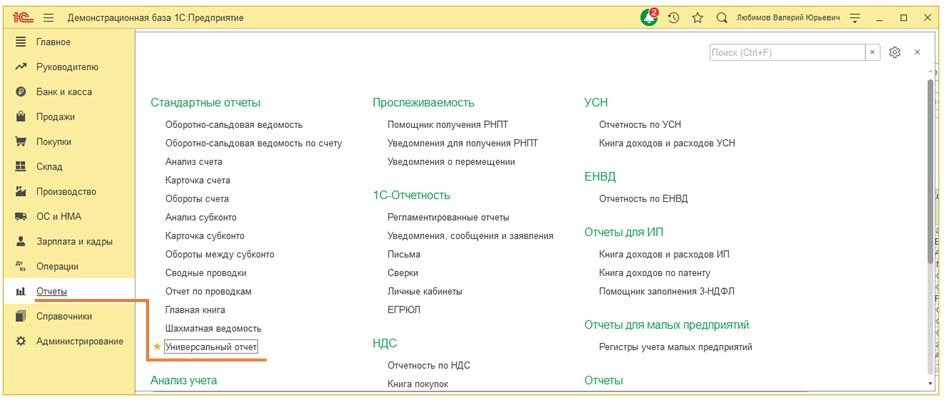Open Уведомления о перемещении

tap(452, 162)
